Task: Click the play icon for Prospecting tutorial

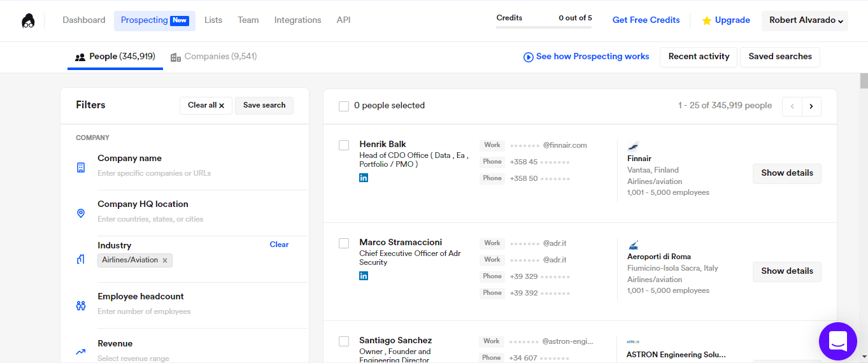Action: coord(528,57)
